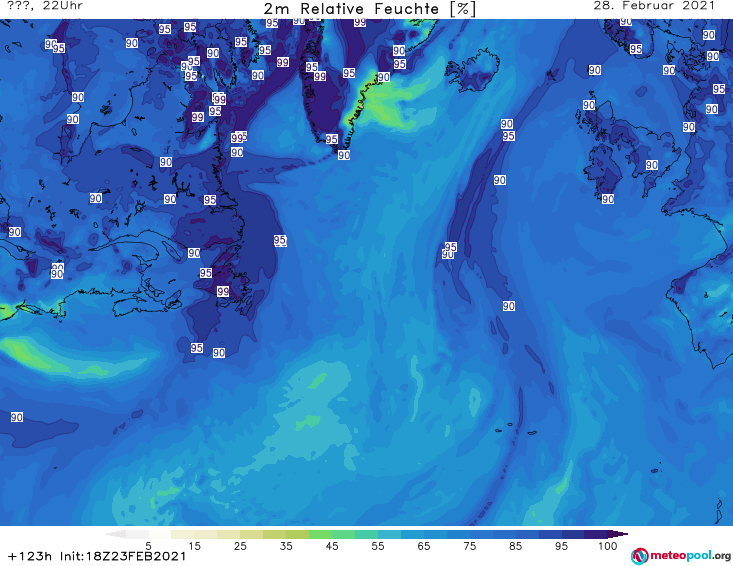Click the legend value '65'
The image size is (733, 566).
(x=424, y=546)
